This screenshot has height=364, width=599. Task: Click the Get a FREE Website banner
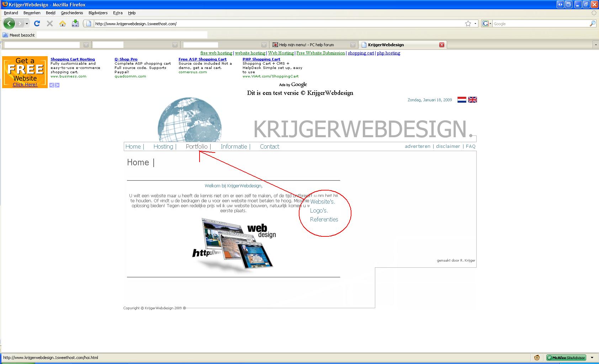point(25,72)
